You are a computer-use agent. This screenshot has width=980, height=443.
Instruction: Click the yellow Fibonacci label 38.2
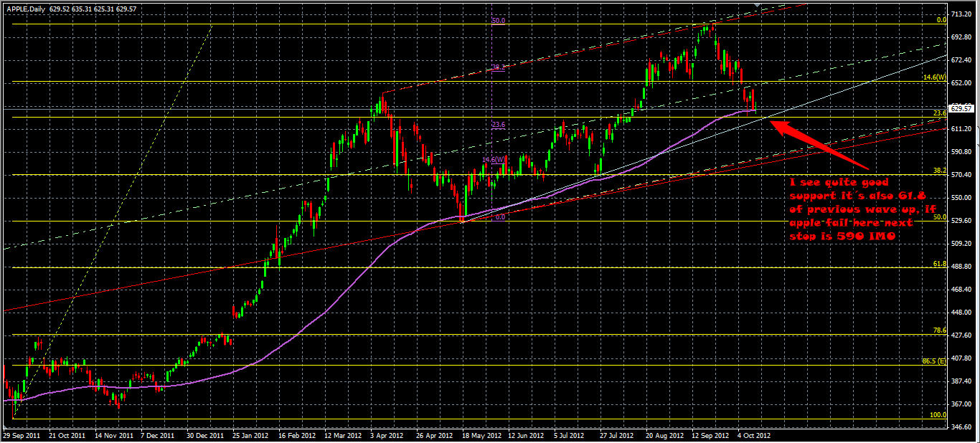pos(940,171)
